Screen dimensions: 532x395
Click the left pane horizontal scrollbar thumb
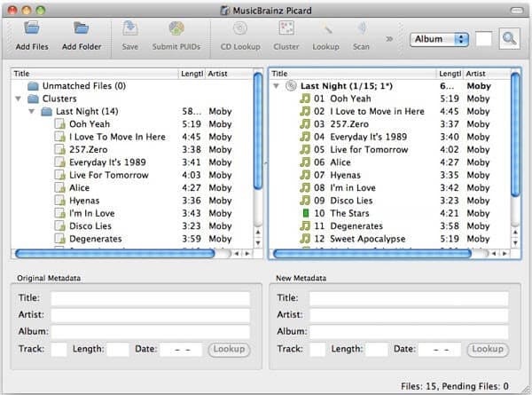(x=115, y=253)
